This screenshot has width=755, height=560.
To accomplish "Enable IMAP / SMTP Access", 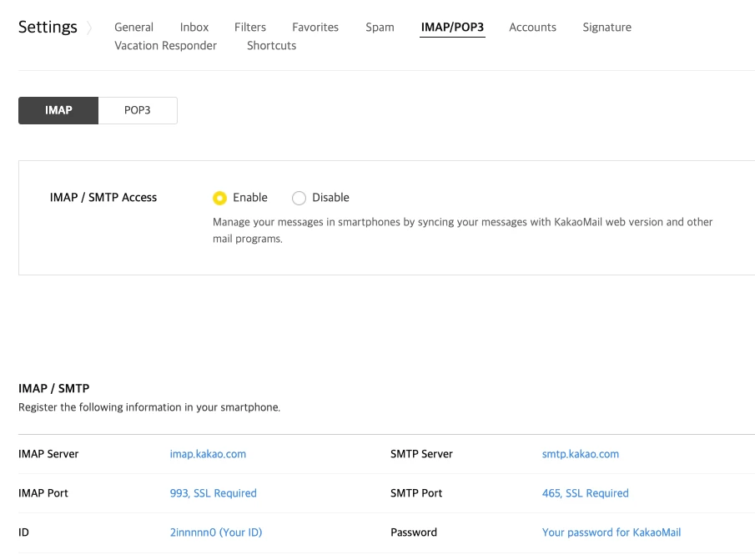I will [x=220, y=198].
